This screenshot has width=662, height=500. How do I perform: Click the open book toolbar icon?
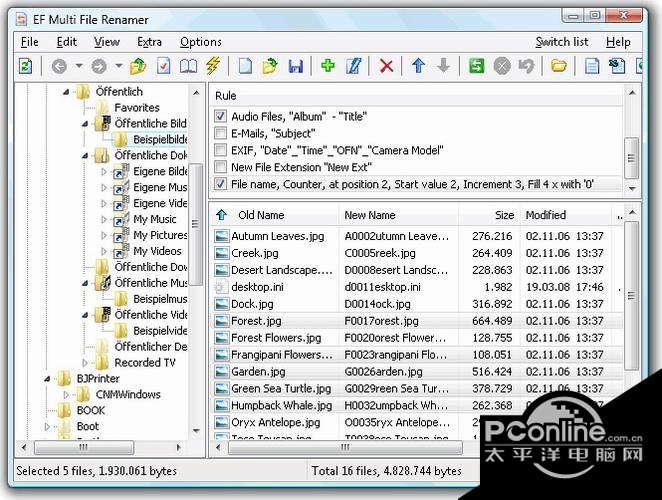point(188,66)
